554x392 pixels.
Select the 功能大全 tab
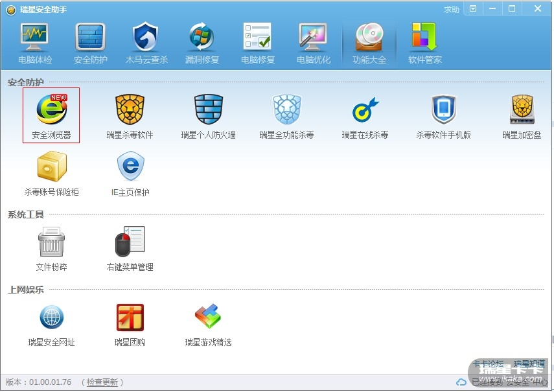pyautogui.click(x=369, y=44)
